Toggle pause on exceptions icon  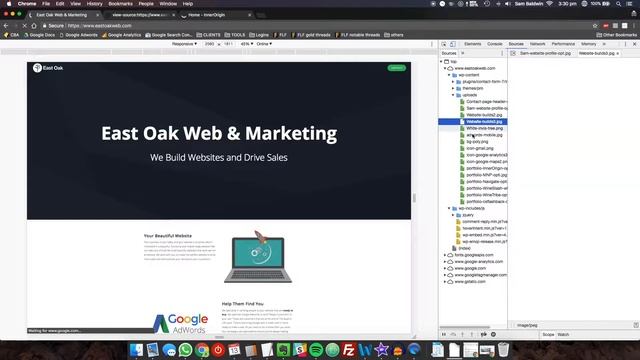pos(493,335)
